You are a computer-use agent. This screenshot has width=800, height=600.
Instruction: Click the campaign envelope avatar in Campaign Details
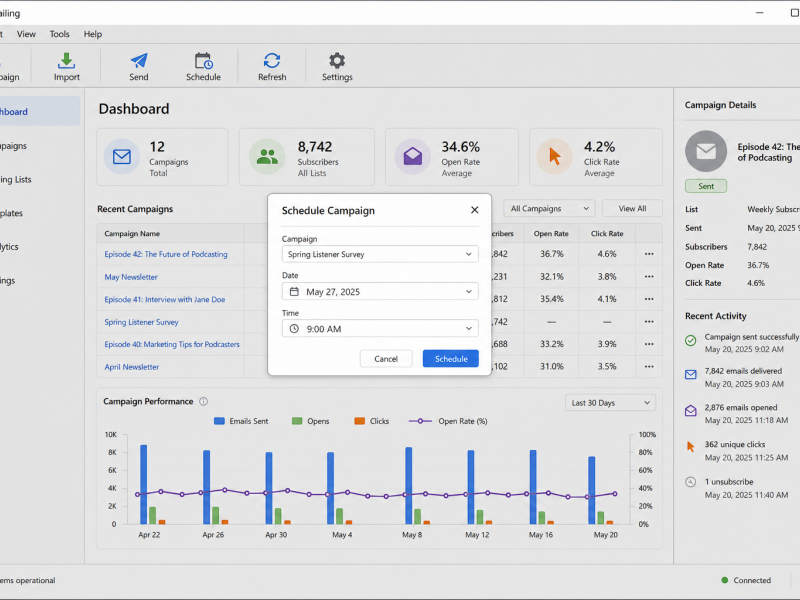tap(706, 151)
